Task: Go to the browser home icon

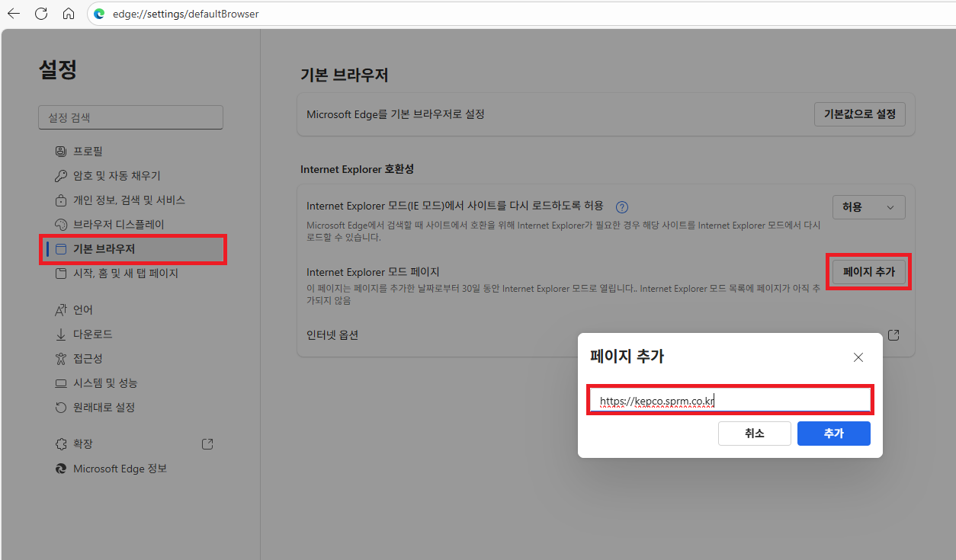Action: click(x=69, y=14)
